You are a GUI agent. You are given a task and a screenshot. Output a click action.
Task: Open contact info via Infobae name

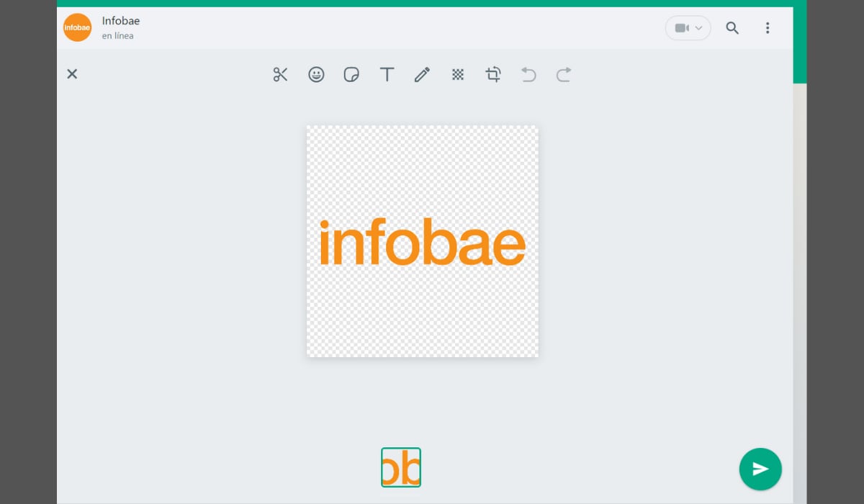point(121,21)
